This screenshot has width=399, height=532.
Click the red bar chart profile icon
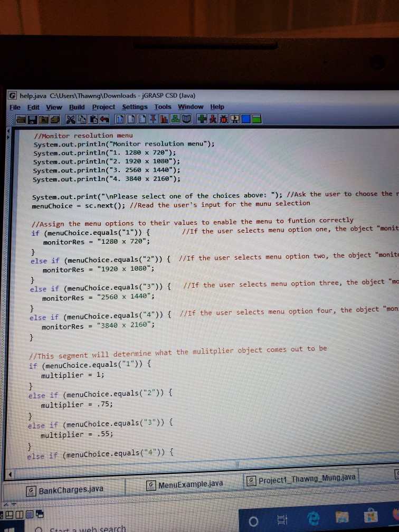[164, 119]
